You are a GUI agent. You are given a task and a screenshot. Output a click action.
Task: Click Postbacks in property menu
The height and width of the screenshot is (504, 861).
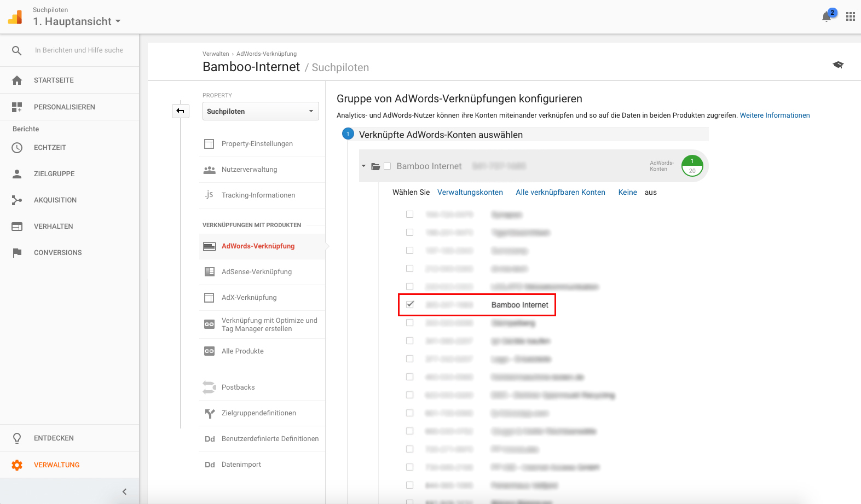click(238, 387)
